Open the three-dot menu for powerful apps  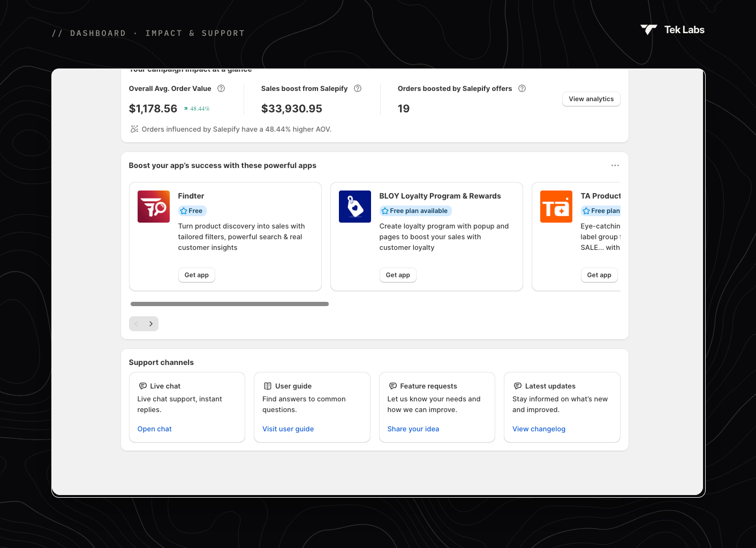click(x=615, y=165)
